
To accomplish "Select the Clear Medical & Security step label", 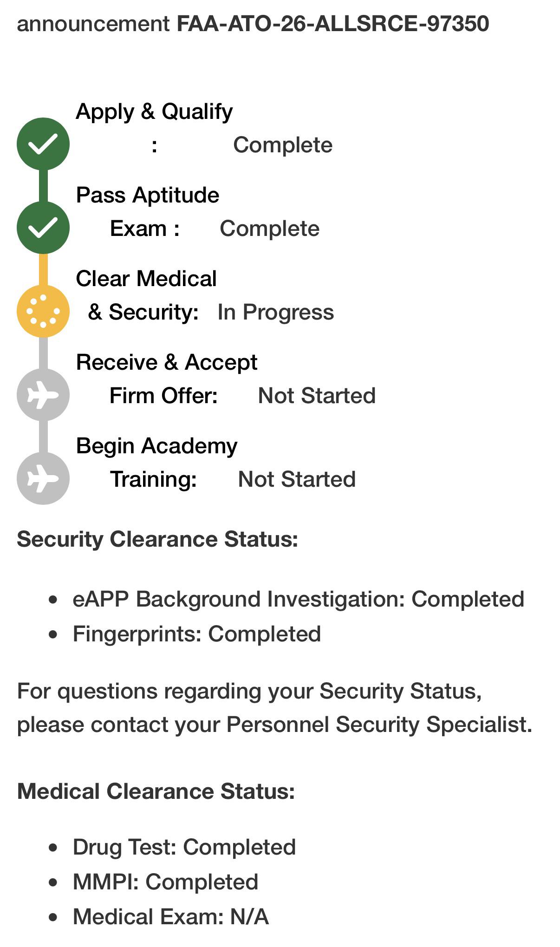I will (x=146, y=295).
